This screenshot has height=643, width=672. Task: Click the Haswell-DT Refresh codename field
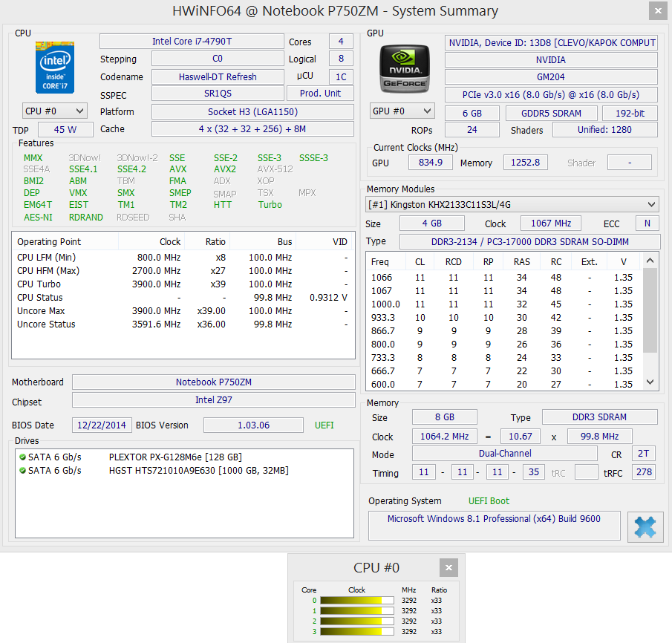coord(218,76)
